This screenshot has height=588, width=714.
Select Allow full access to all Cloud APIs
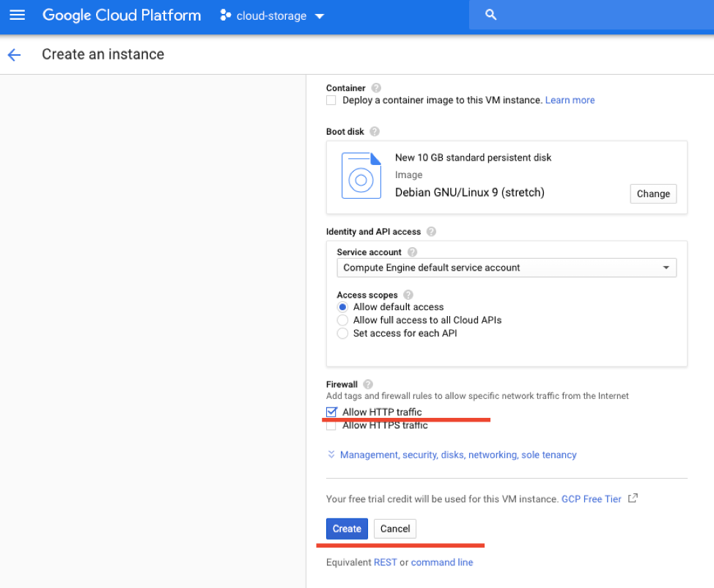coord(342,320)
